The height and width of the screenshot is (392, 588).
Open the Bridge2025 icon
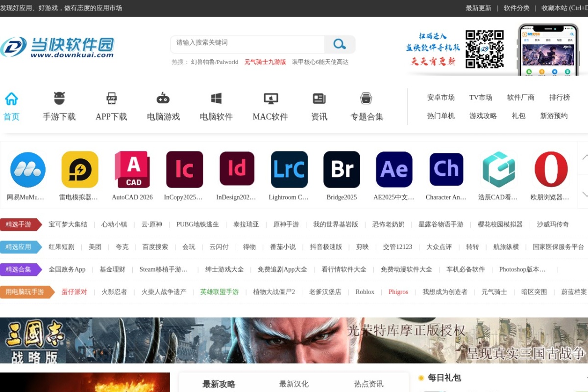pos(342,170)
